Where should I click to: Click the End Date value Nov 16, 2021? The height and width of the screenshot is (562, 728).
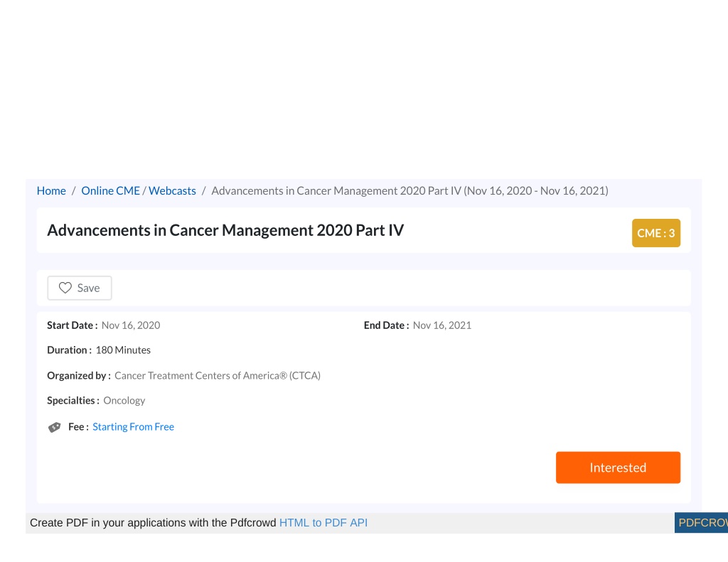pyautogui.click(x=441, y=325)
